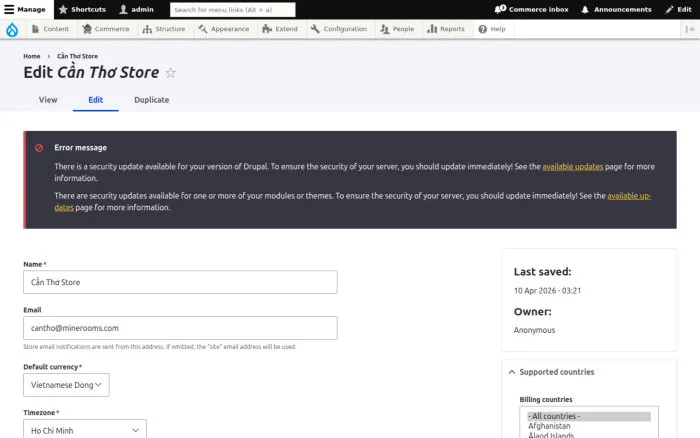The image size is (700, 438).
Task: Open the Manage hamburger menu
Action: point(25,9)
